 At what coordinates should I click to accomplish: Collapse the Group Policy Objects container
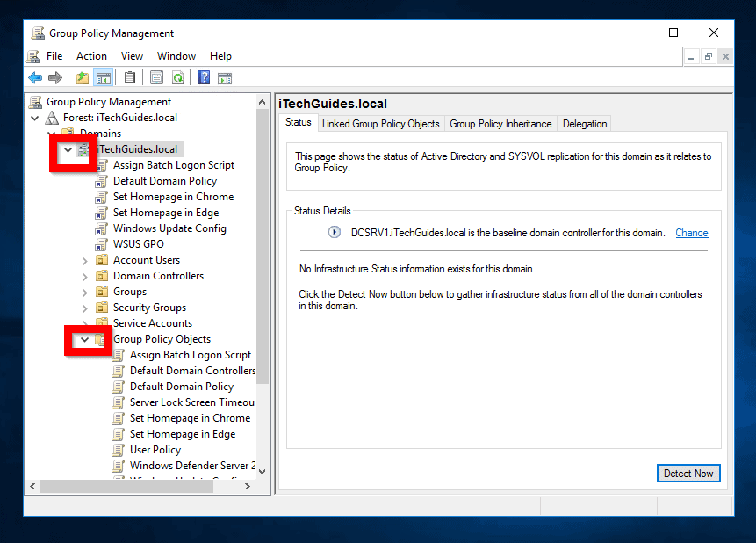pyautogui.click(x=85, y=339)
